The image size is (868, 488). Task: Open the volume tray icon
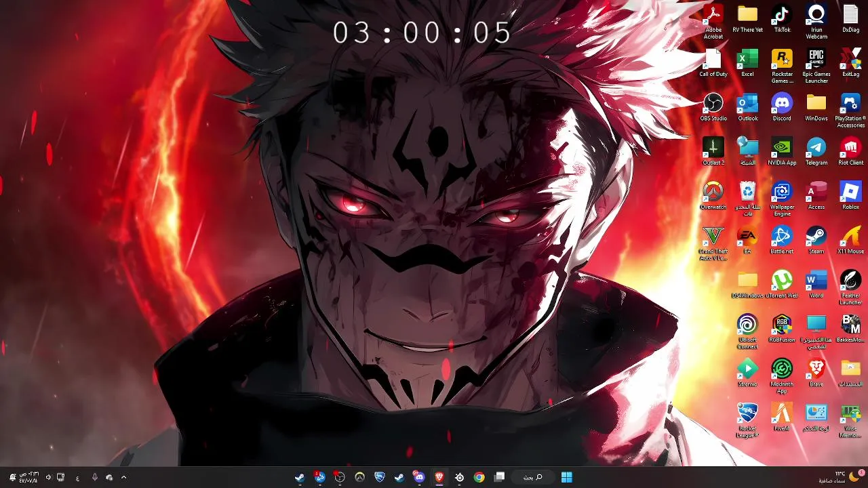pyautogui.click(x=48, y=477)
